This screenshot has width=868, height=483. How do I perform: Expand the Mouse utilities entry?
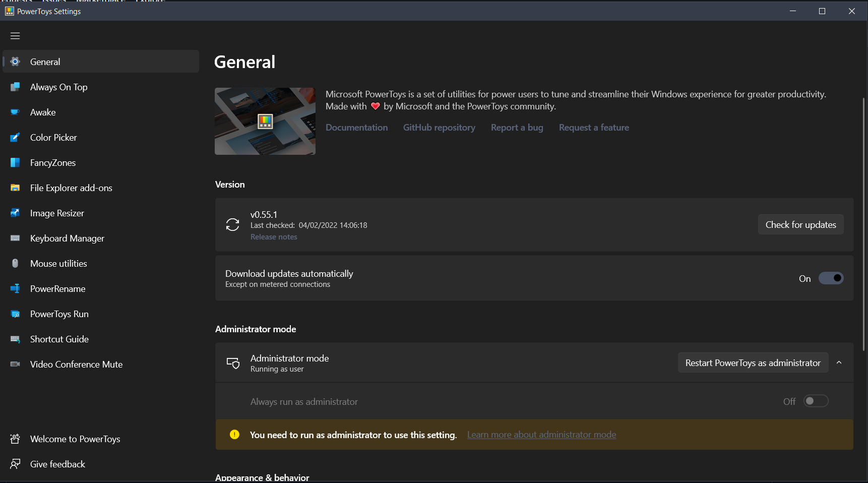click(x=58, y=263)
